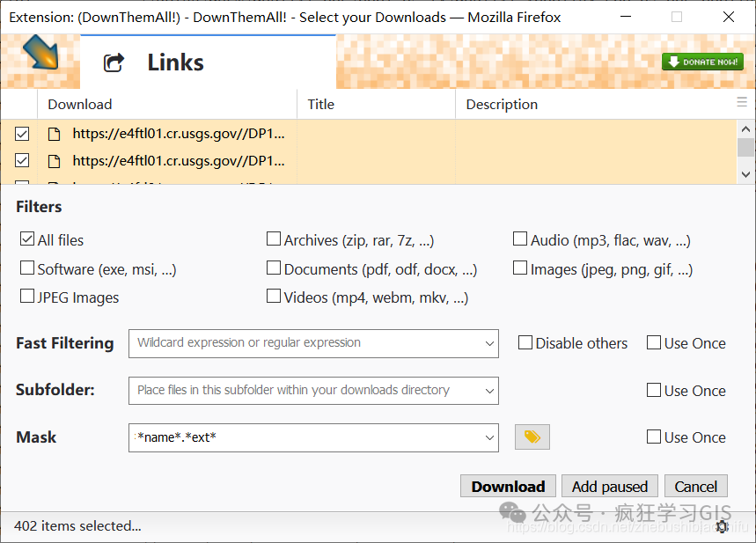Click the links list scroll up arrow
The image size is (756, 543).
click(745, 128)
